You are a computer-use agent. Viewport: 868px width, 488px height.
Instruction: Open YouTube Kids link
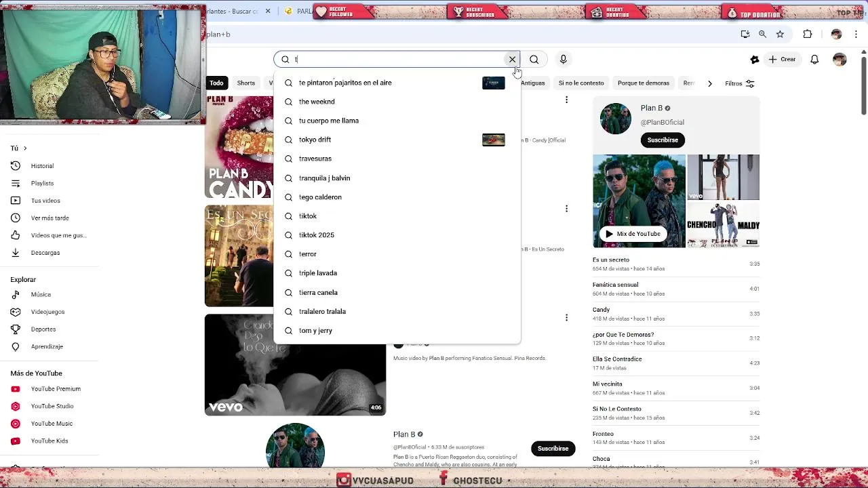coord(50,441)
